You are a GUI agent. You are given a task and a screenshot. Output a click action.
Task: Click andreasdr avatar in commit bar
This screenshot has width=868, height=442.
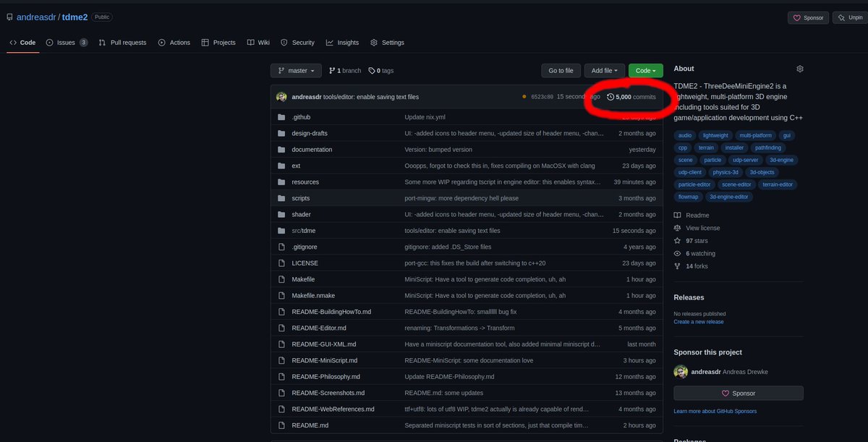[x=282, y=96]
